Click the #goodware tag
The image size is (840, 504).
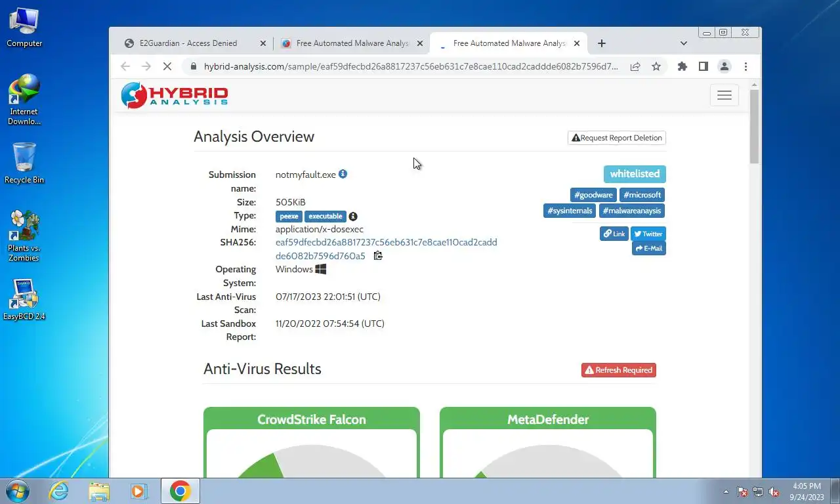tap(593, 195)
